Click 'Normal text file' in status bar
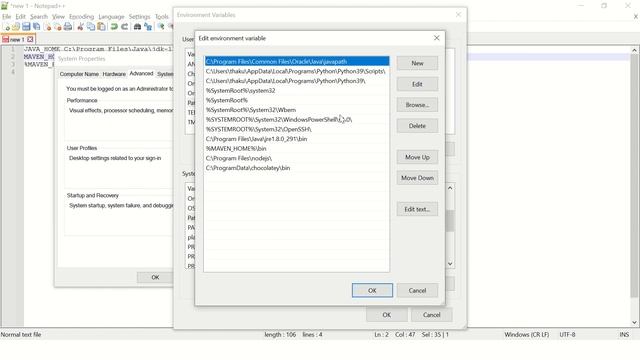The image size is (640, 360). (21, 335)
